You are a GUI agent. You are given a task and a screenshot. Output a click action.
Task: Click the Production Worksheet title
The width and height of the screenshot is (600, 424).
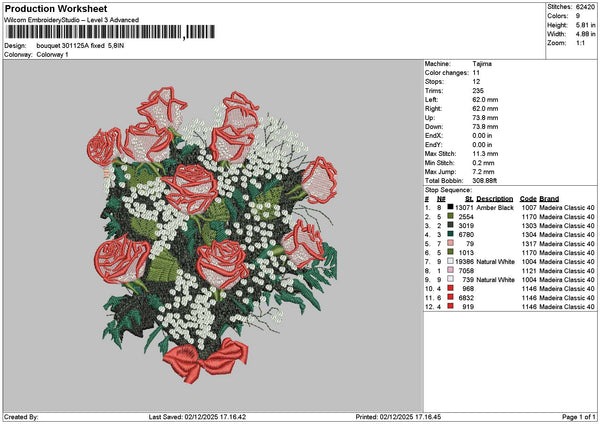point(56,8)
